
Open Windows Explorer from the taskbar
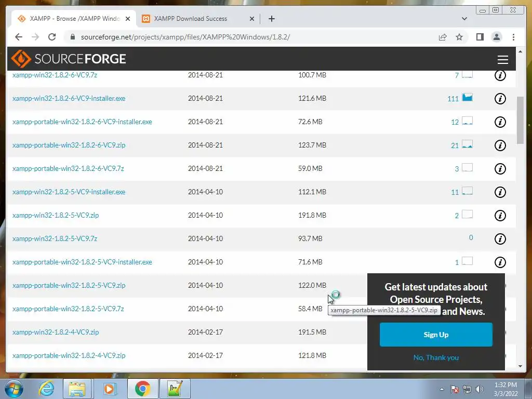pyautogui.click(x=77, y=389)
